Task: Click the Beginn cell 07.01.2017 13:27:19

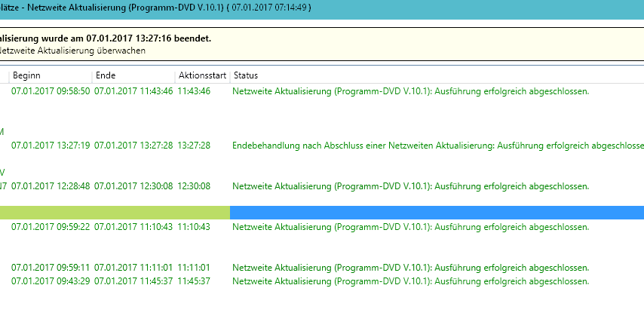Action: click(x=51, y=146)
